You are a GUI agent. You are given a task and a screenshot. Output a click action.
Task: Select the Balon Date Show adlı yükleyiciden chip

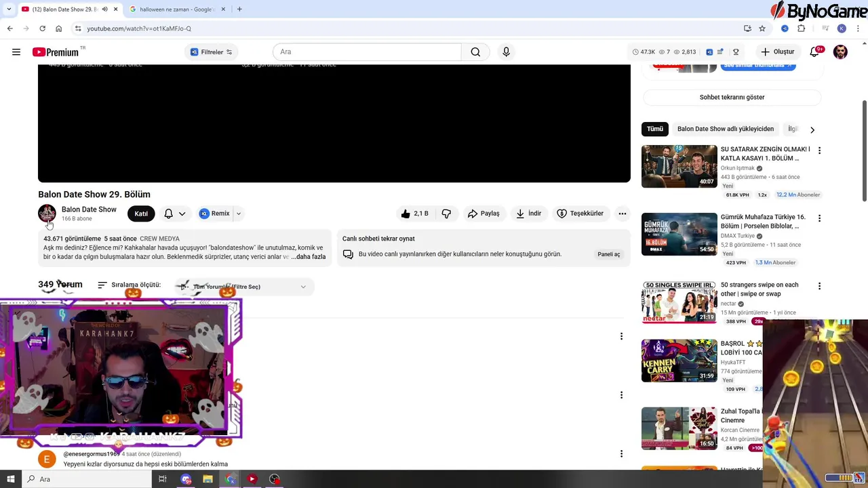pos(725,129)
